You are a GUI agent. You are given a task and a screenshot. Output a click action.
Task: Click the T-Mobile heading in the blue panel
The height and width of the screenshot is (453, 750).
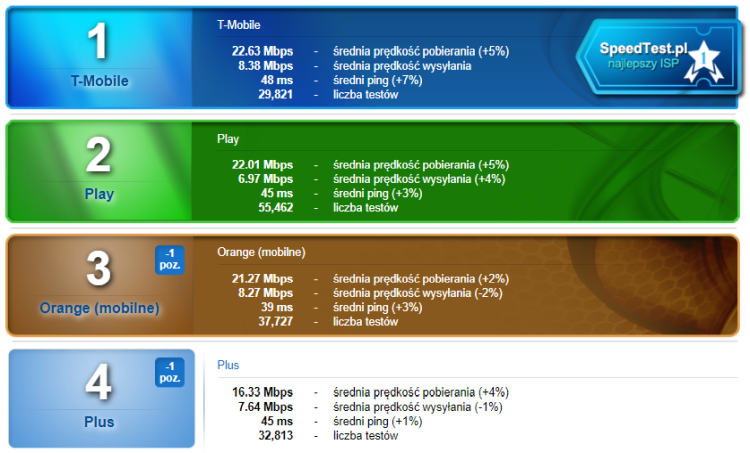click(238, 24)
